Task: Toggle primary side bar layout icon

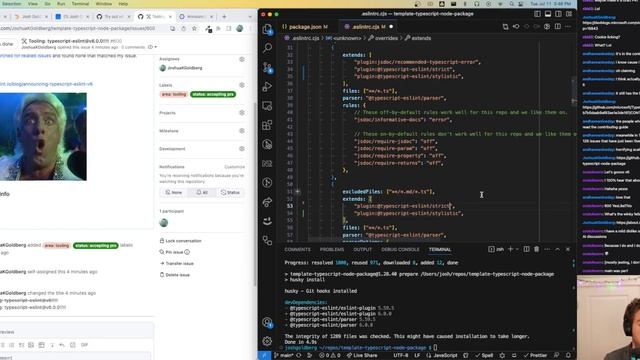Action: pyautogui.click(x=537, y=14)
